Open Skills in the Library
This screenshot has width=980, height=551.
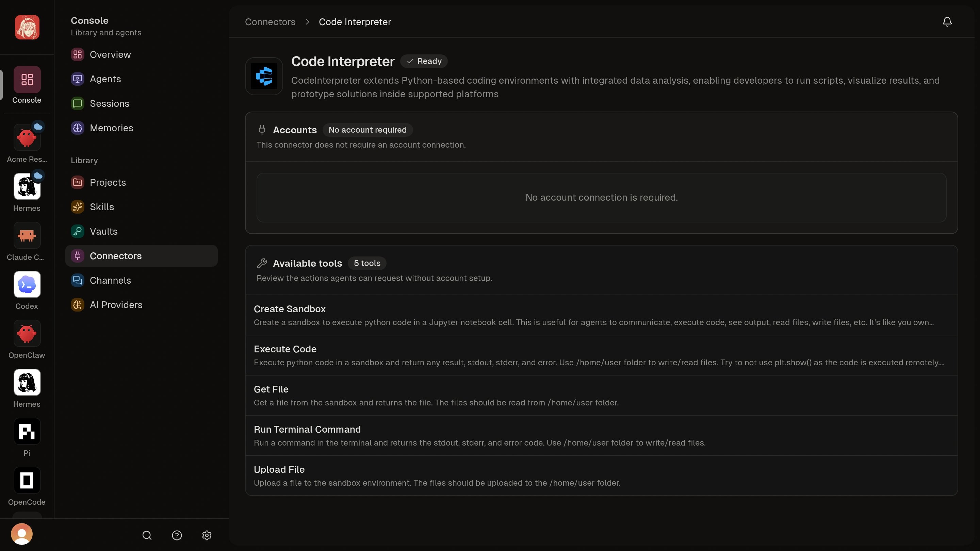[x=141, y=207]
